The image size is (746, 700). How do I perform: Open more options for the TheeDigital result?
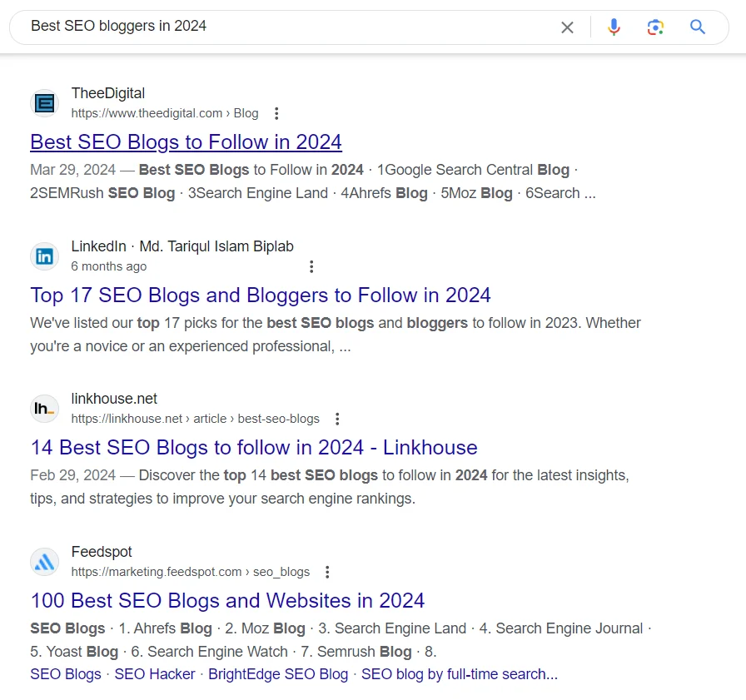pos(276,114)
